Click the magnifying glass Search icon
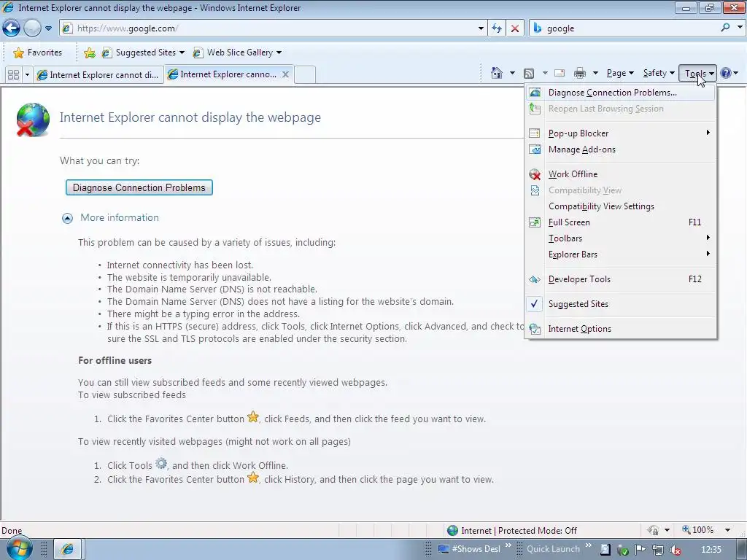Image resolution: width=747 pixels, height=560 pixels. coord(725,28)
